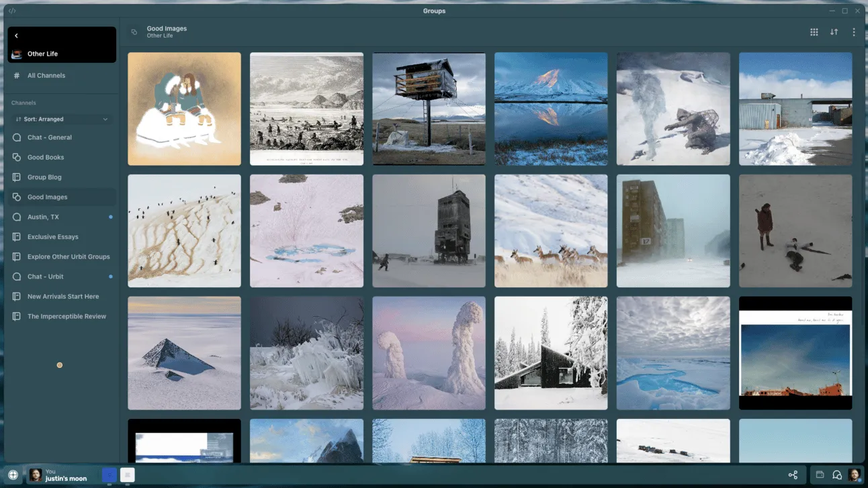Click the collection icon for Good Books
This screenshot has height=488, width=868.
pyautogui.click(x=17, y=157)
